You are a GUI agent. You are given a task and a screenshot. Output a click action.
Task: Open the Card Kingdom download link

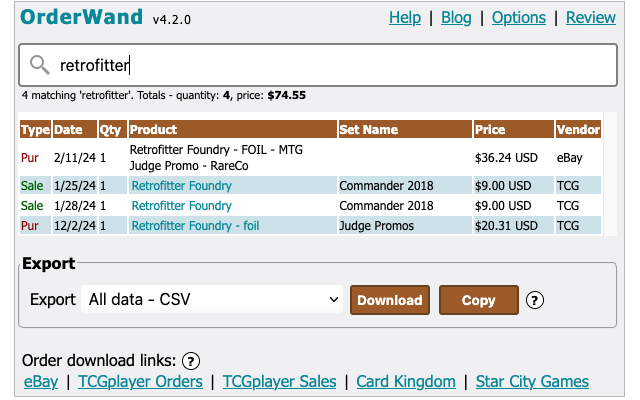coord(405,381)
